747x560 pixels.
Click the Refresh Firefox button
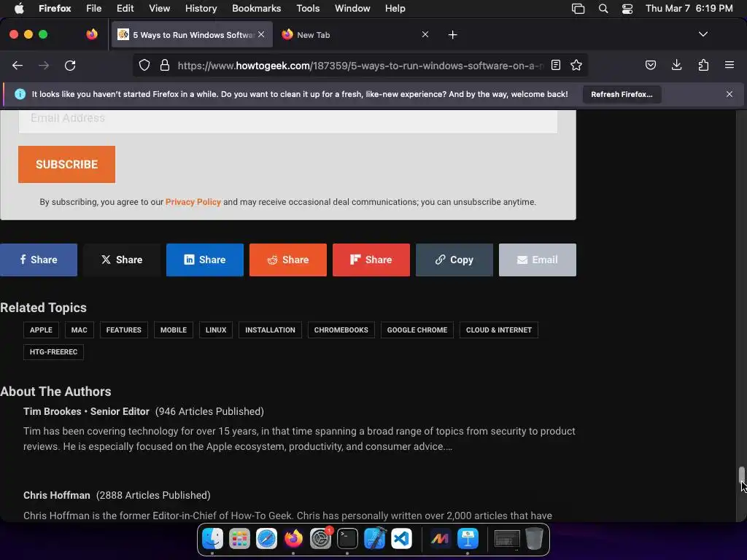point(622,94)
